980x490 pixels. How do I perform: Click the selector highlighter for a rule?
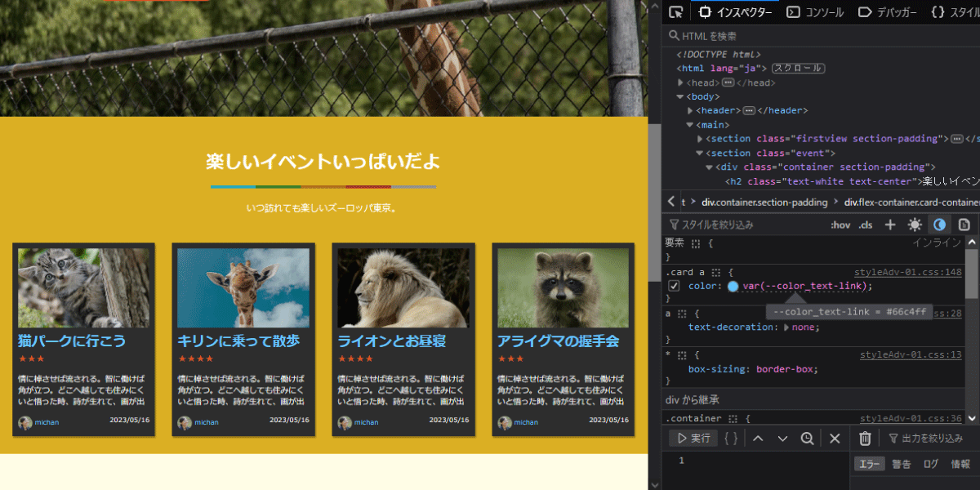point(682,314)
